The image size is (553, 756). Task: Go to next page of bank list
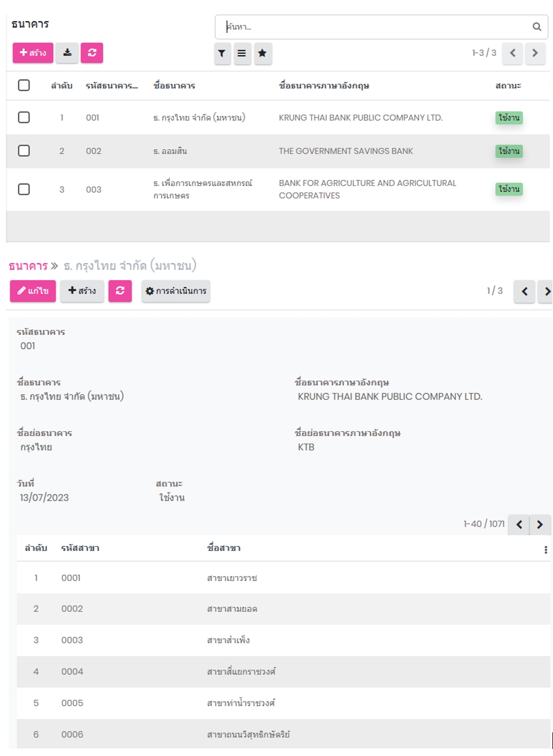535,53
